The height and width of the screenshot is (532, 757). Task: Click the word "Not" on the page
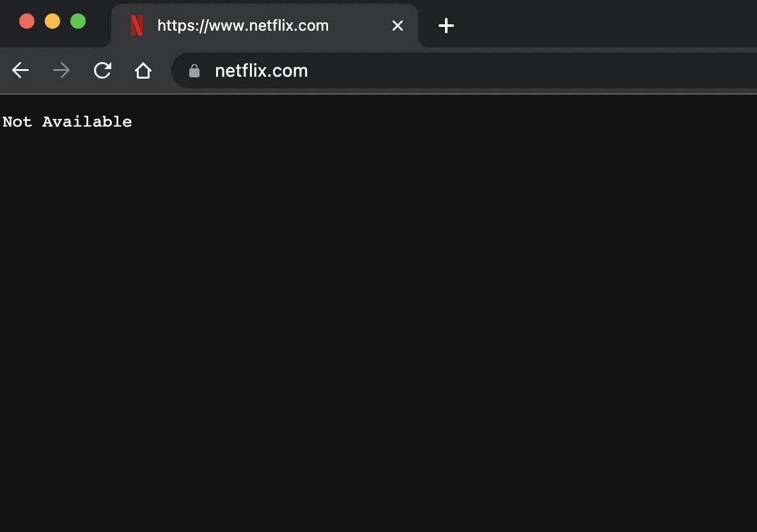(17, 122)
